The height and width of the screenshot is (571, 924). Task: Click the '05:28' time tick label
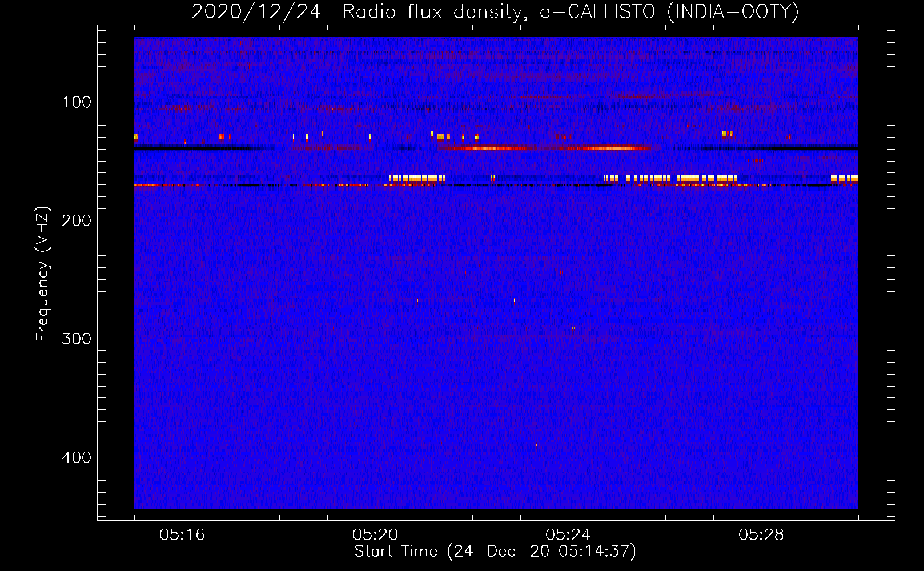click(x=761, y=535)
